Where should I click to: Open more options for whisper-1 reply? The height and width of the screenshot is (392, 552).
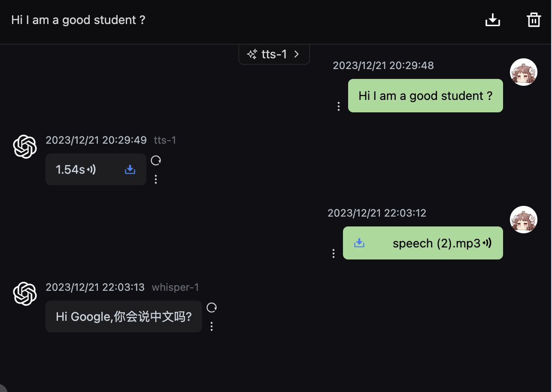coord(212,326)
